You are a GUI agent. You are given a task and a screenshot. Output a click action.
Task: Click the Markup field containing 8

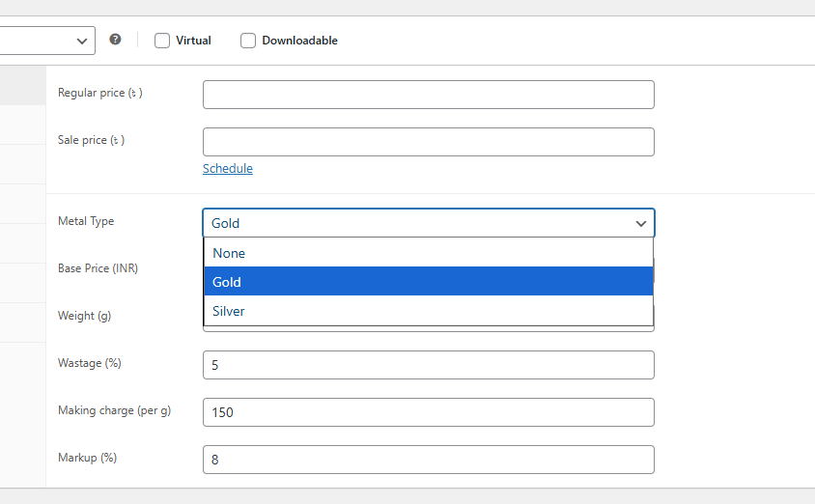tap(428, 460)
